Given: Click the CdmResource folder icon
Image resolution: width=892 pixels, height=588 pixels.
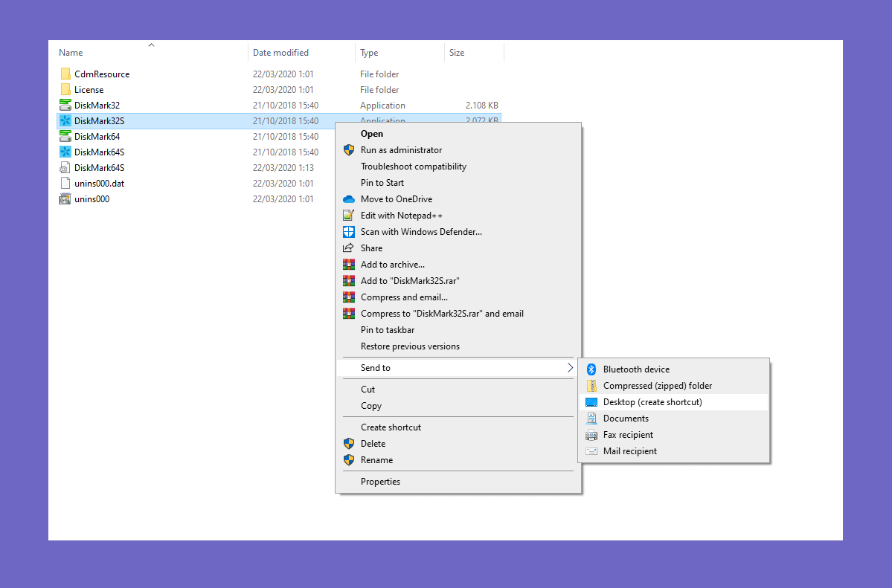Looking at the screenshot, I should tap(65, 74).
